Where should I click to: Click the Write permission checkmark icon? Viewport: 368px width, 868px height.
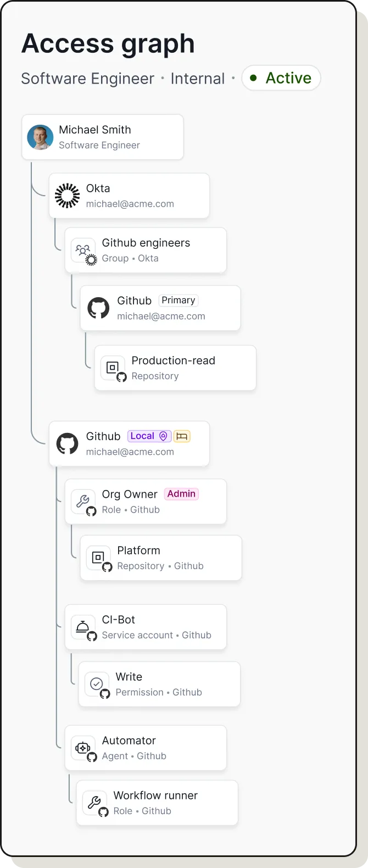[97, 684]
